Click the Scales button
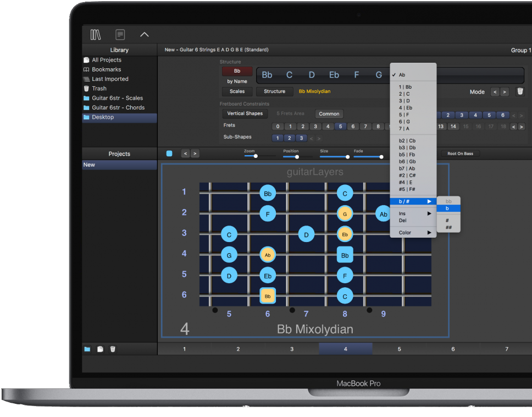Screen dimensions: 532x417 click(x=237, y=91)
